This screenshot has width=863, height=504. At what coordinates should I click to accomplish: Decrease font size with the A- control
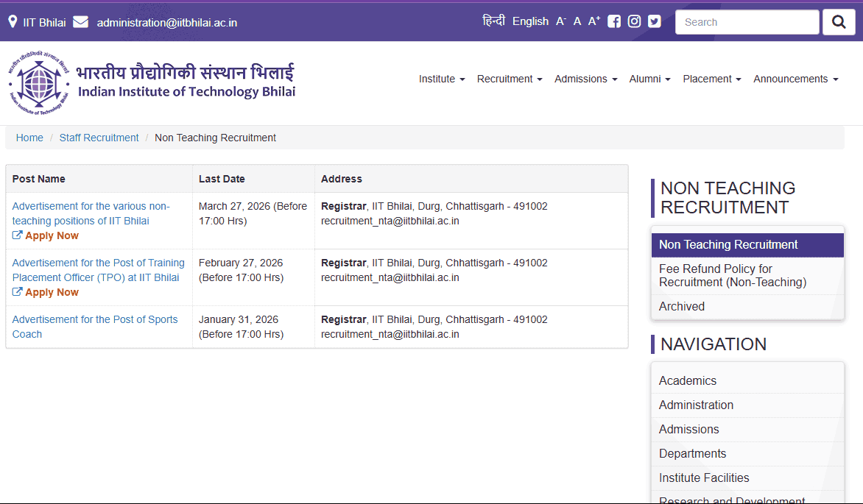click(x=560, y=21)
